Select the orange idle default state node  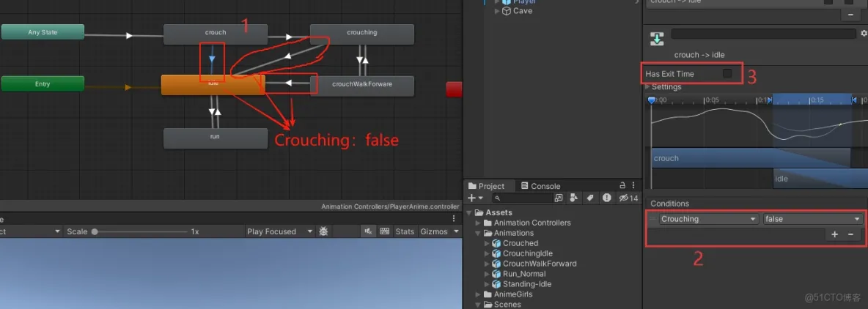(213, 85)
